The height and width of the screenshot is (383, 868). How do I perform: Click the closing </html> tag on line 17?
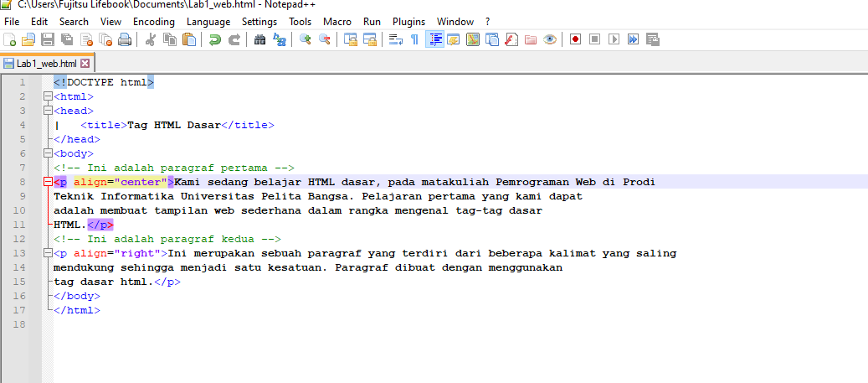pos(77,310)
